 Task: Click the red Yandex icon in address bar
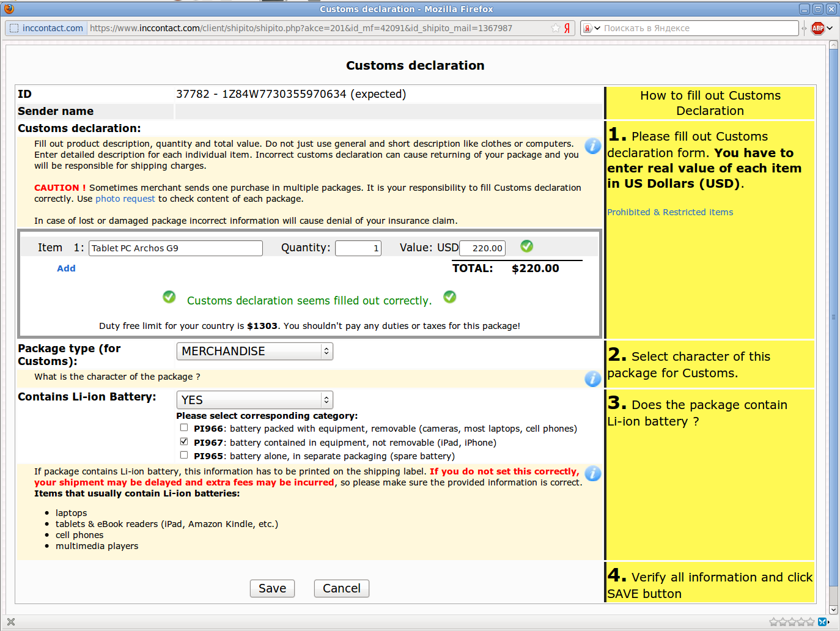click(x=567, y=28)
